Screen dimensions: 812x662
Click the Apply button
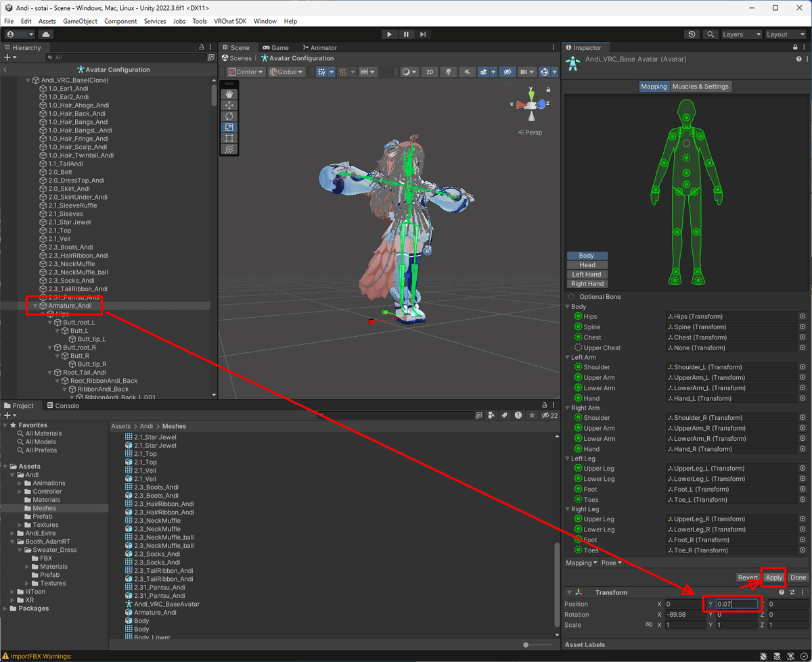click(774, 577)
